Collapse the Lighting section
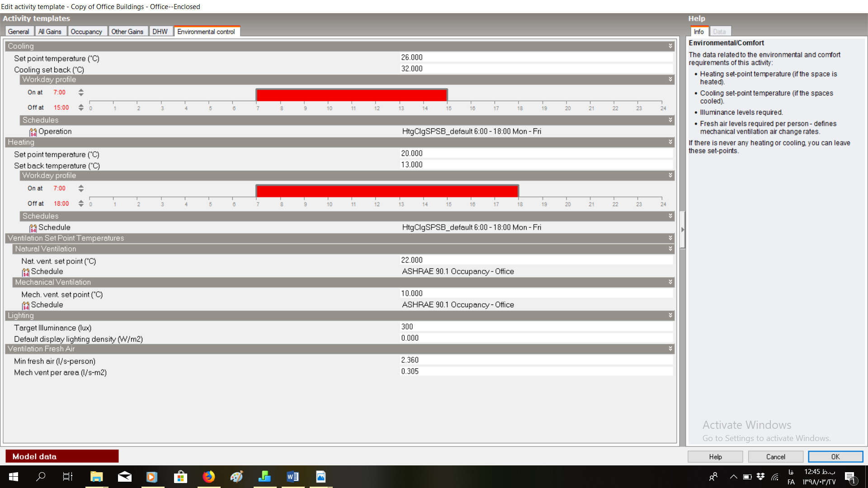 [x=670, y=315]
